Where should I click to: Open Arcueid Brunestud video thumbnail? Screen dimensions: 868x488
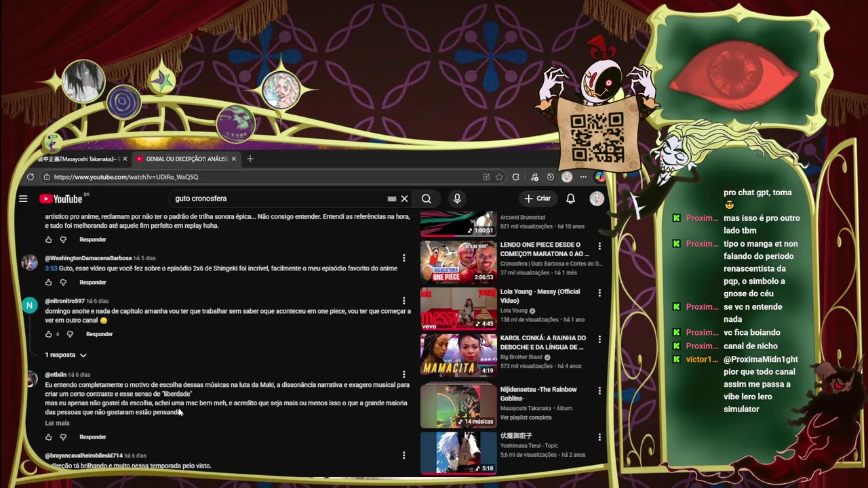pyautogui.click(x=458, y=224)
